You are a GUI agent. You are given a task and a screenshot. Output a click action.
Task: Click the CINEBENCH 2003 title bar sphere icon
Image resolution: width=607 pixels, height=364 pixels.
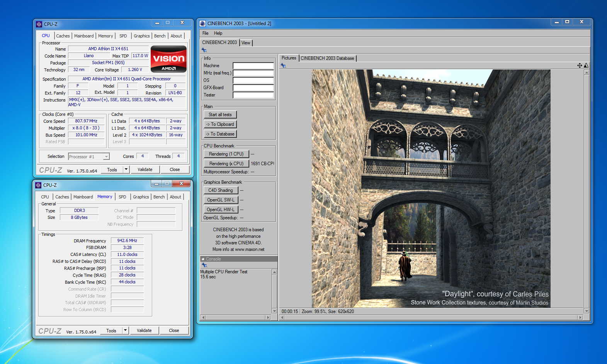point(202,24)
